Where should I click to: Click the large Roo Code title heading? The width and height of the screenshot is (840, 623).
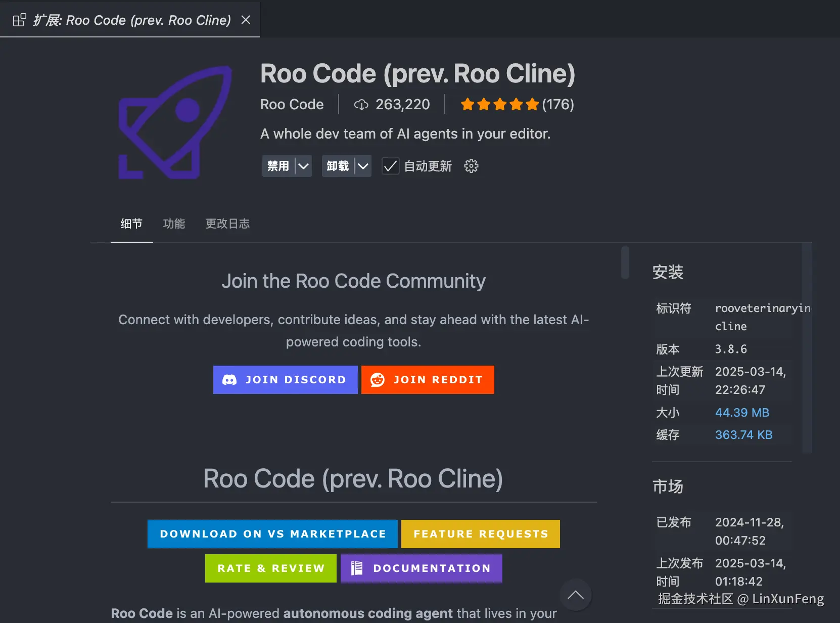click(417, 74)
